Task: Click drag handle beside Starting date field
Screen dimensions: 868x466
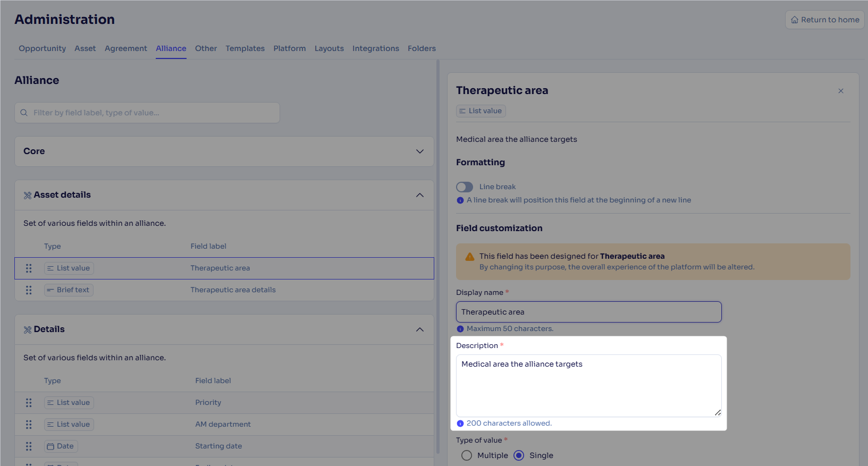Action: point(29,446)
